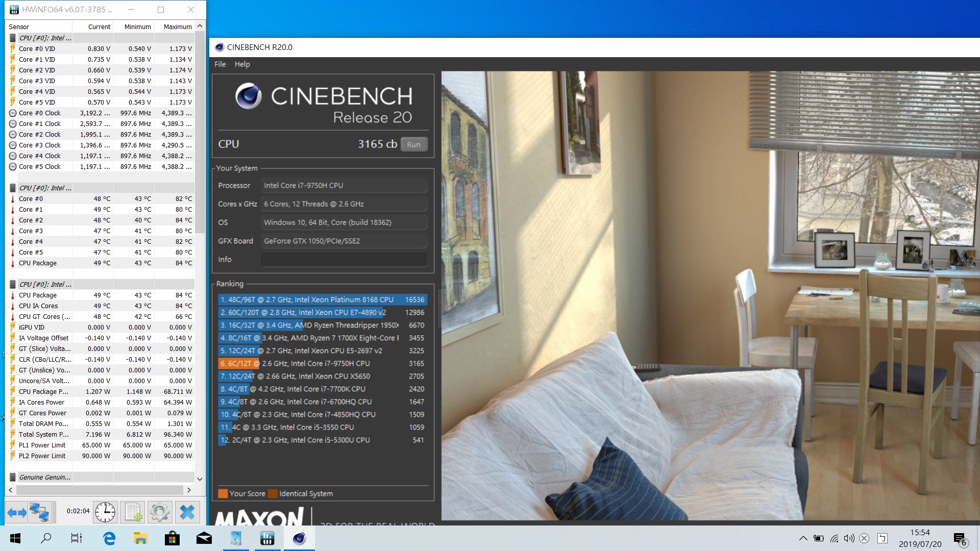Screen dimensions: 980x551
Task: Open Action Center notifications icon
Action: pos(960,539)
